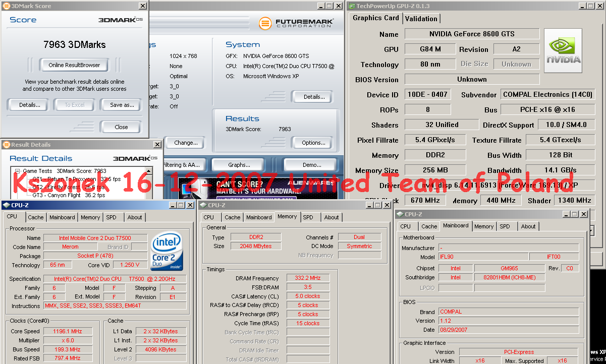Click the Bus Width 128 Bit field
Screen dimensions: 606x364
(560, 155)
